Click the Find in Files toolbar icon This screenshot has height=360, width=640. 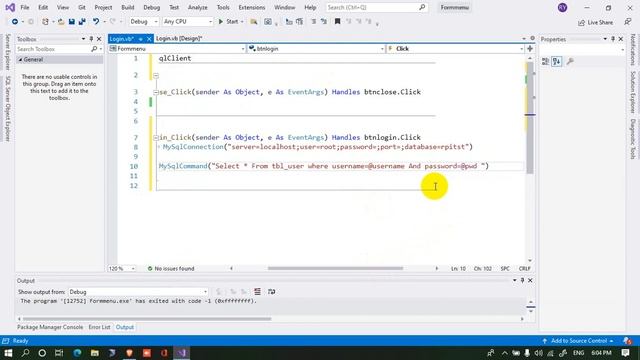tap(254, 22)
